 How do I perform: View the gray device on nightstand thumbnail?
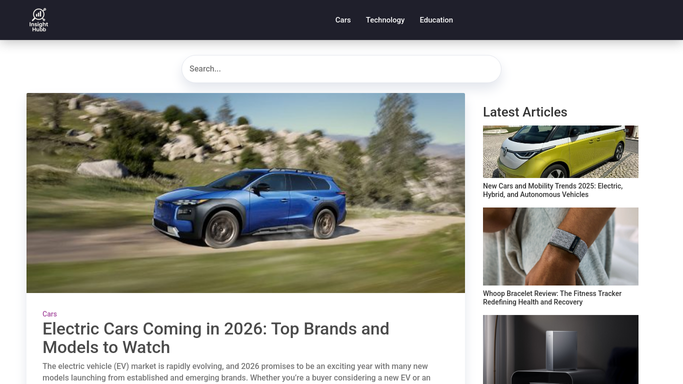coord(560,350)
